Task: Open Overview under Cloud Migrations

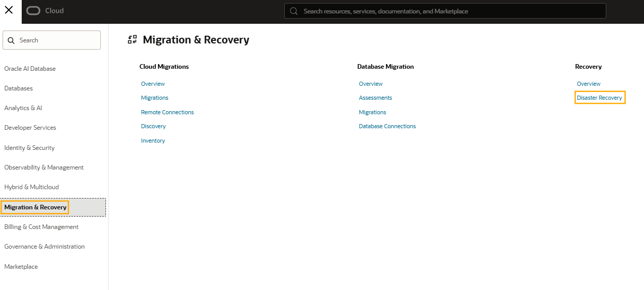Action: (153, 84)
